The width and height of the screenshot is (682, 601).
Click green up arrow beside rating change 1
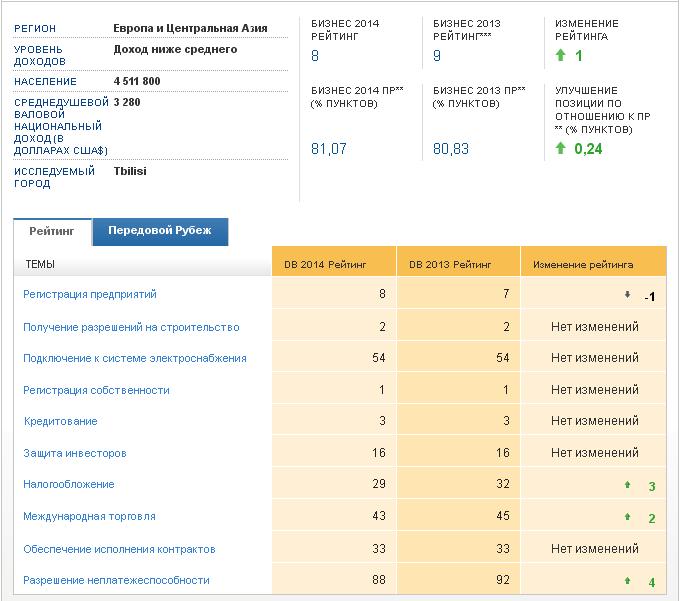point(561,56)
